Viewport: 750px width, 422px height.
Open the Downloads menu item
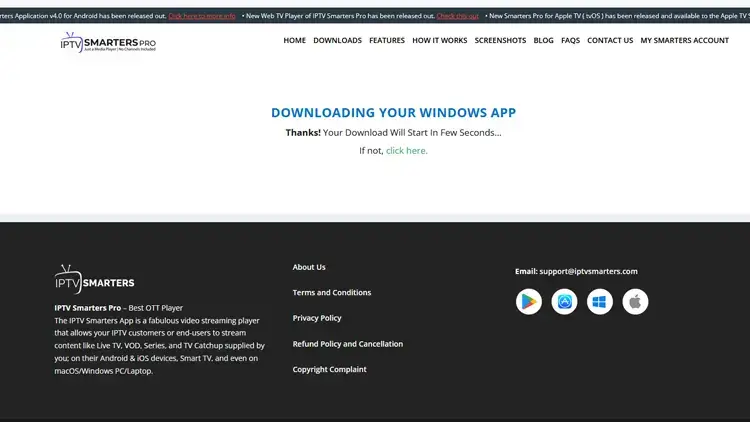[337, 40]
